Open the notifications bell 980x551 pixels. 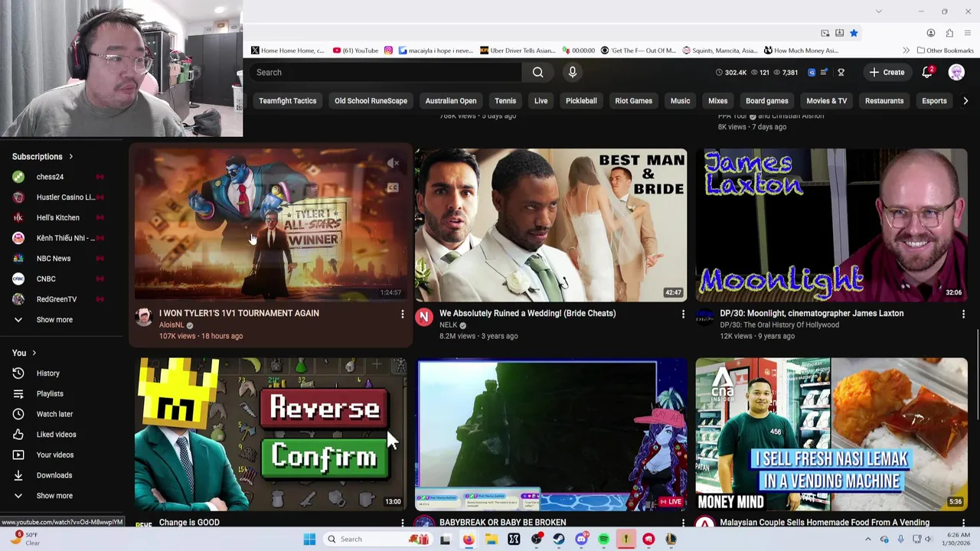927,72
